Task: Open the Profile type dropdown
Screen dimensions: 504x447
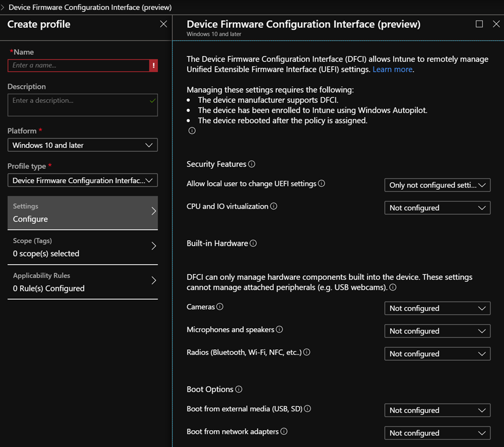Action: coord(82,180)
